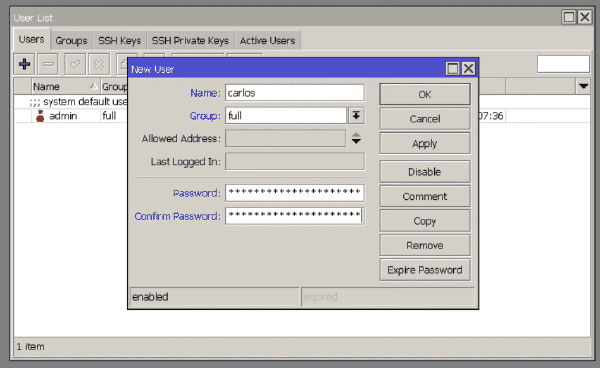Click the blue plus add user icon
Screen dimensions: 600x368
coord(24,64)
